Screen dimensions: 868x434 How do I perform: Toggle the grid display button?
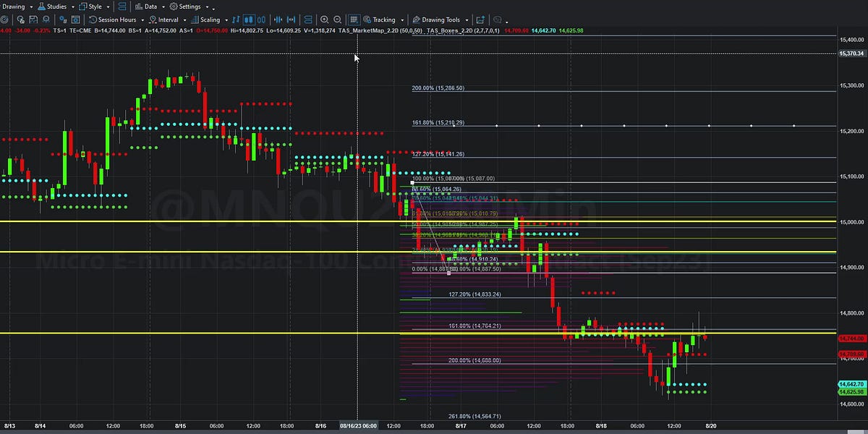point(354,20)
